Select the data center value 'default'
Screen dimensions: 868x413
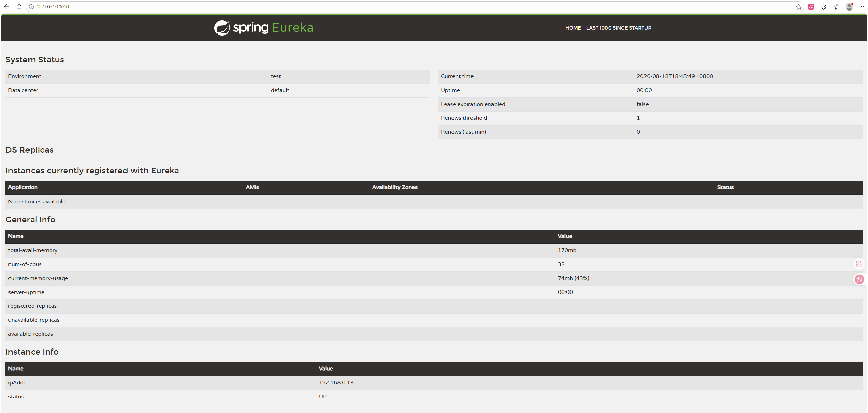[x=280, y=90]
